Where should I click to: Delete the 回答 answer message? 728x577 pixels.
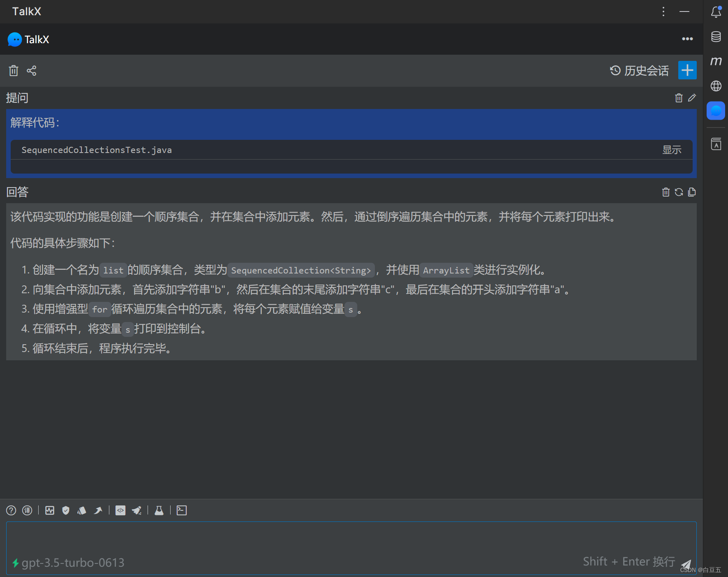tap(666, 192)
